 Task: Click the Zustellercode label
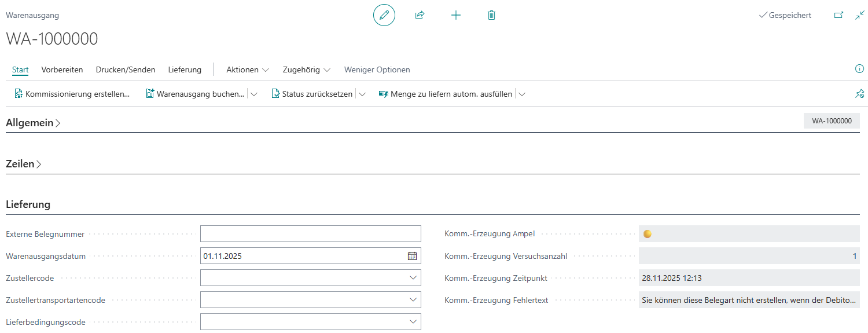30,278
